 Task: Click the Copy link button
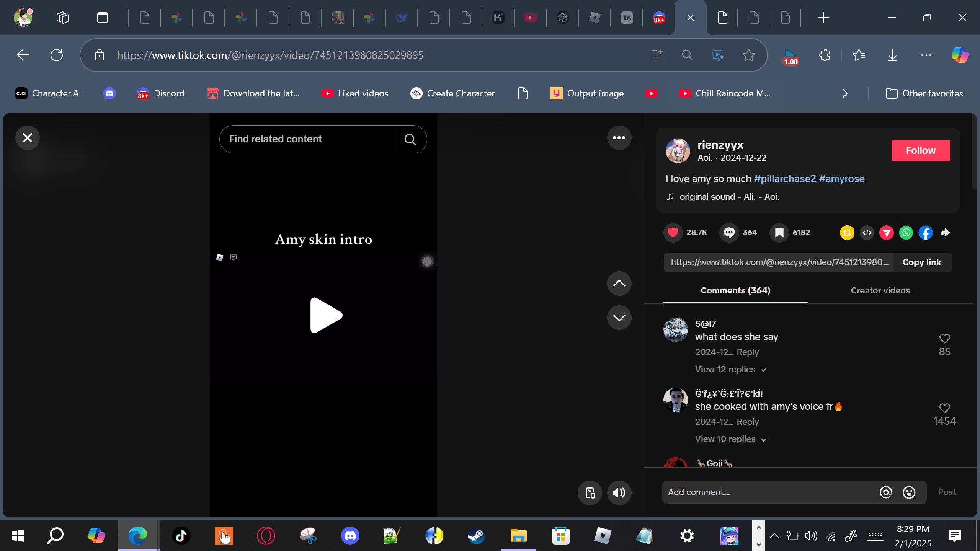click(921, 262)
